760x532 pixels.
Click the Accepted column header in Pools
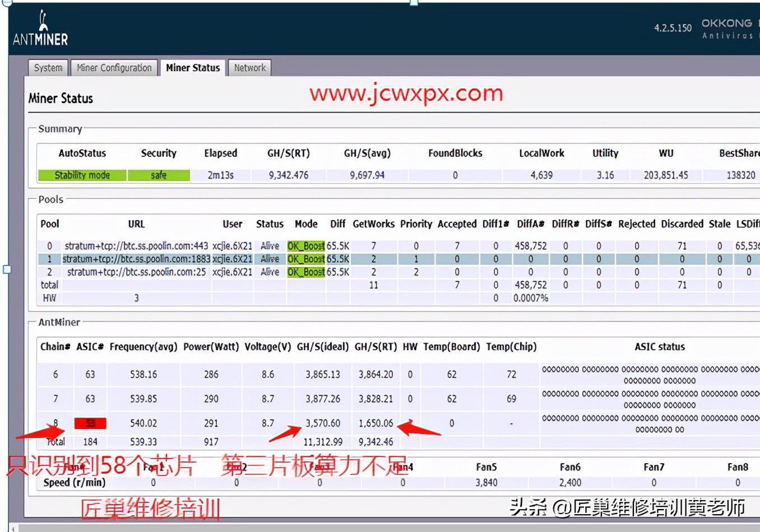click(x=457, y=224)
